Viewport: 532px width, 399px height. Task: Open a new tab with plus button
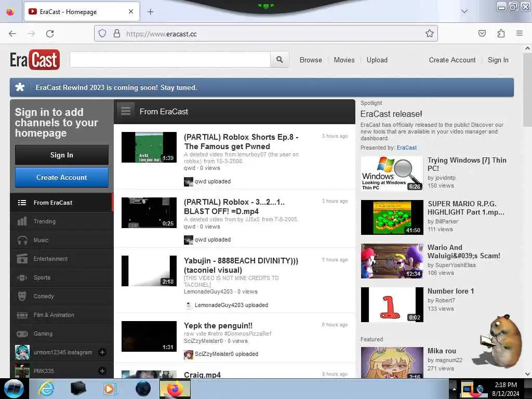(x=150, y=12)
